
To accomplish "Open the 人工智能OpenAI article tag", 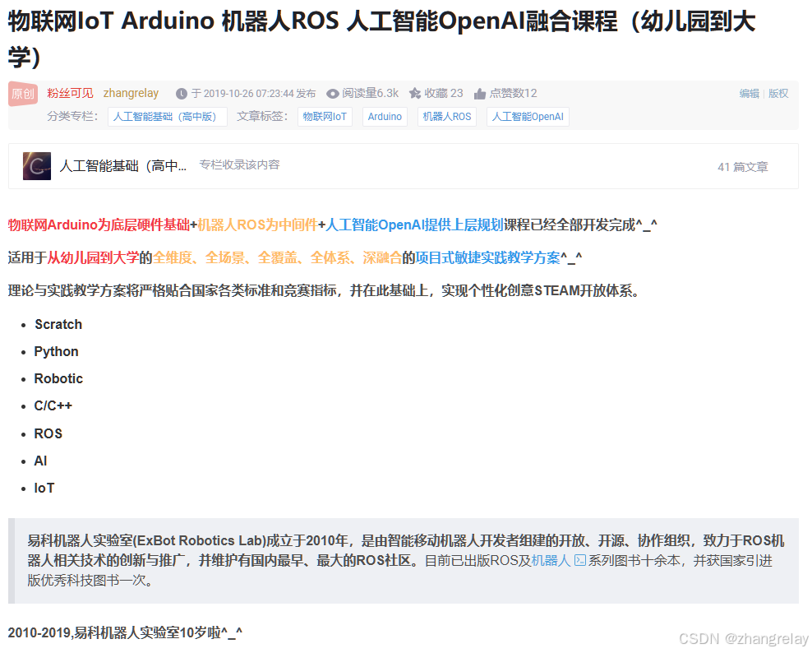I will pyautogui.click(x=528, y=117).
